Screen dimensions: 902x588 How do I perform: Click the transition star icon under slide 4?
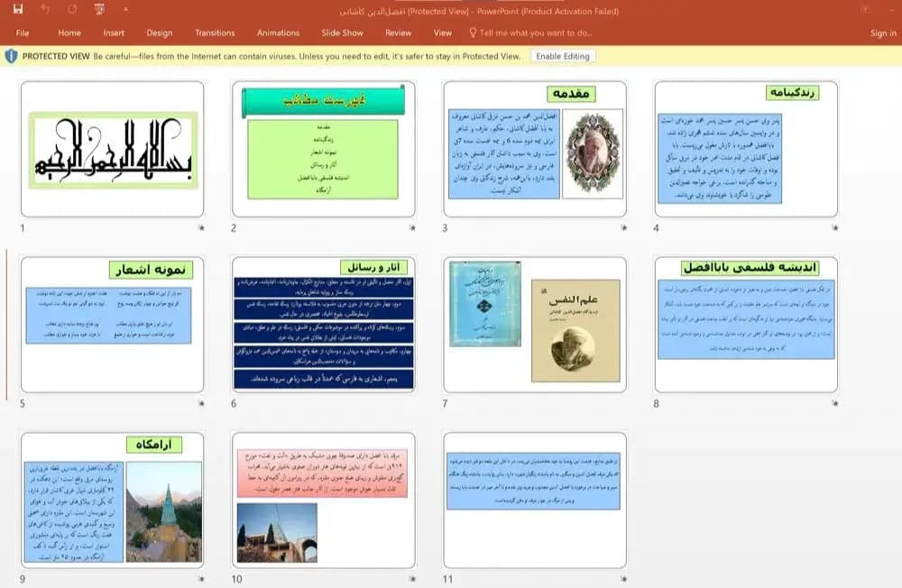(x=835, y=228)
